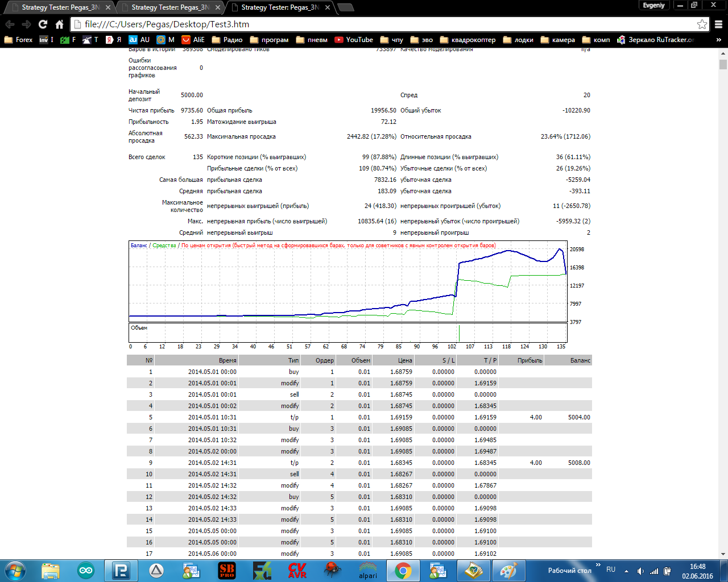
Task: Show hidden bookmarks with the chevron
Action: [x=719, y=40]
